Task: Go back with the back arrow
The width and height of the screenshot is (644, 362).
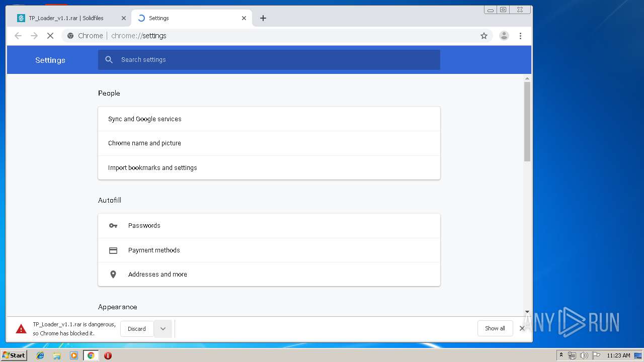Action: (18, 36)
